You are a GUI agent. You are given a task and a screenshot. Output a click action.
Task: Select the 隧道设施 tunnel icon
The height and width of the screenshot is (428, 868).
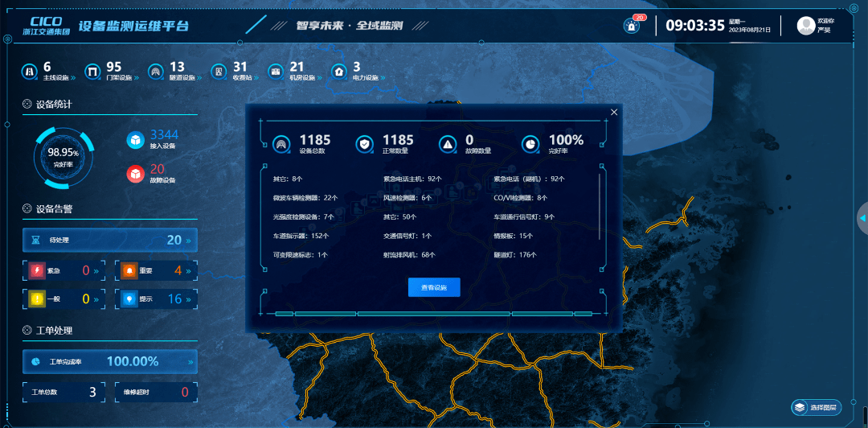tap(156, 72)
